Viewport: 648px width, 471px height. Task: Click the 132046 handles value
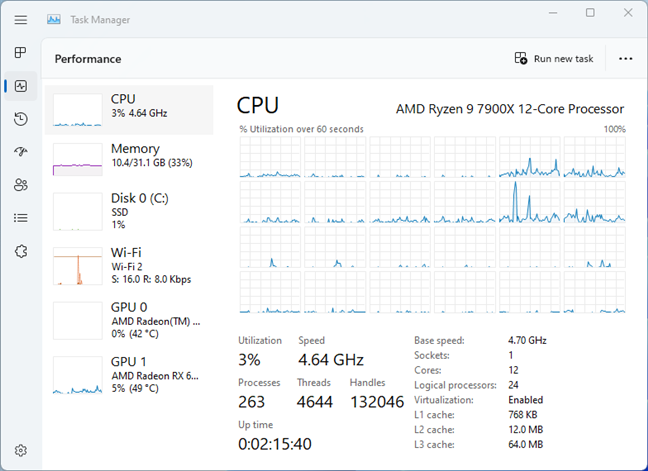point(377,402)
